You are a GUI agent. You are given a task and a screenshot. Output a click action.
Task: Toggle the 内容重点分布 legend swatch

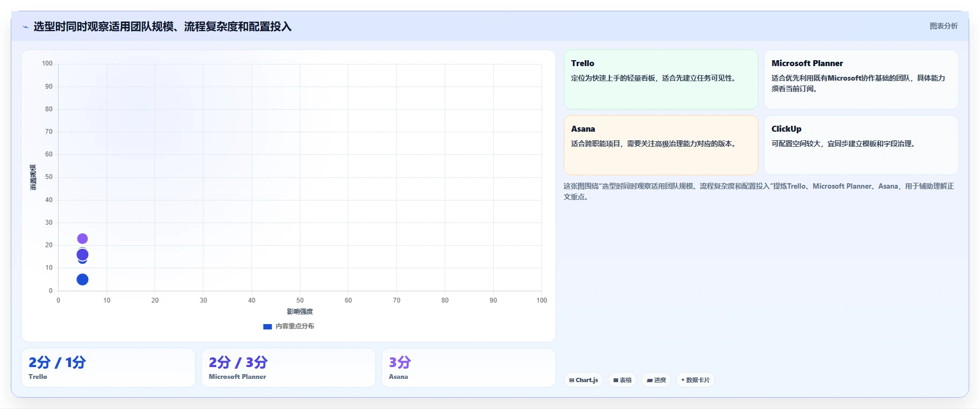click(267, 326)
